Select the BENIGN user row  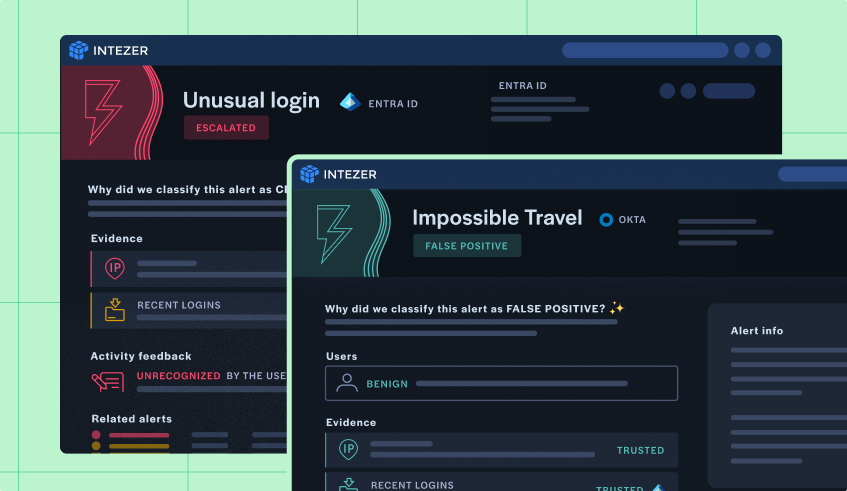coord(501,383)
